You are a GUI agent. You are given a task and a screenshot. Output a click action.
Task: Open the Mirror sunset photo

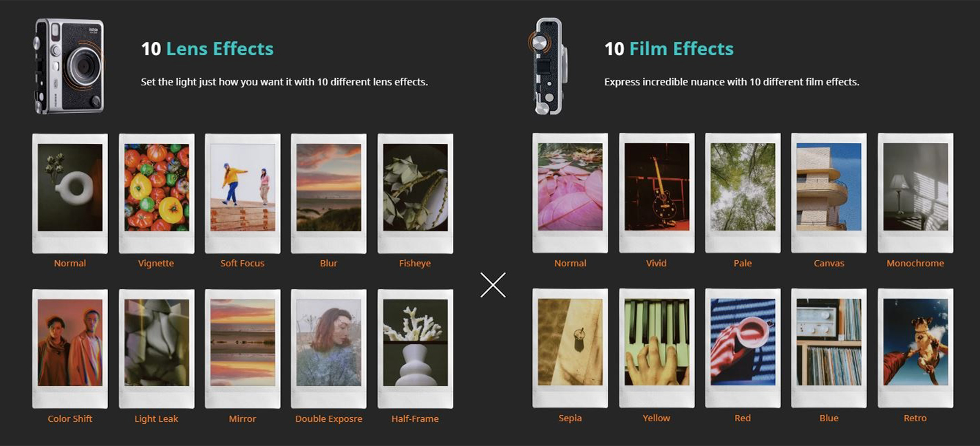[x=242, y=349]
